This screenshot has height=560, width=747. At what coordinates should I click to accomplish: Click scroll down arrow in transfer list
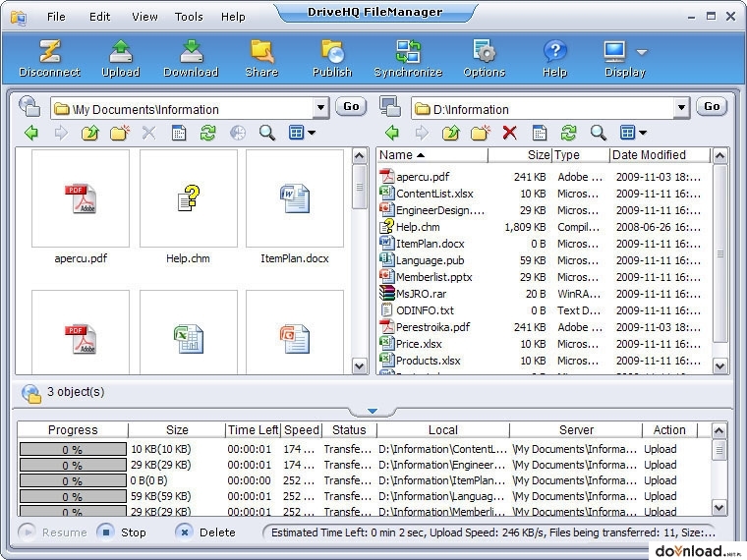718,508
